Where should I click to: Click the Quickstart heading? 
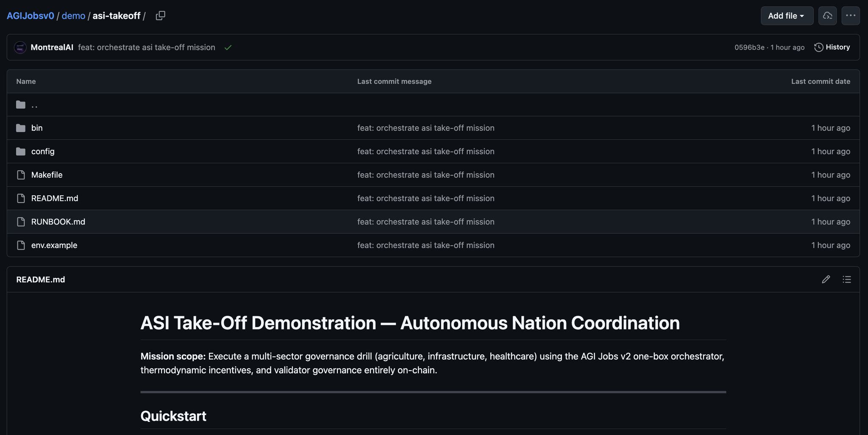pos(173,416)
